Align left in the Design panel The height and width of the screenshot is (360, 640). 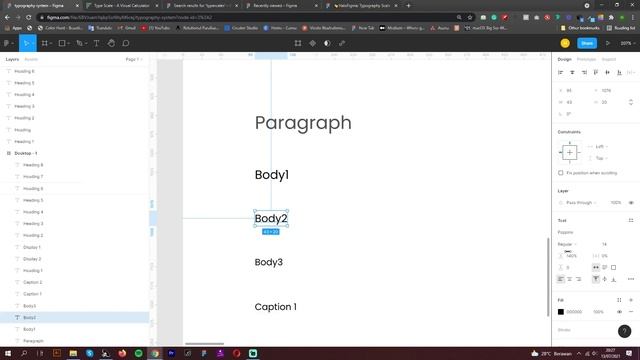pyautogui.click(x=561, y=72)
